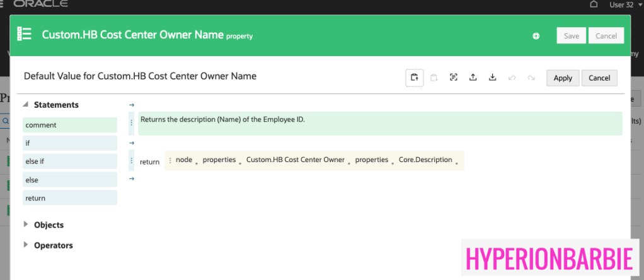This screenshot has height=280, width=644.
Task: Click the validate expression icon in toolbar
Action: pos(453,78)
